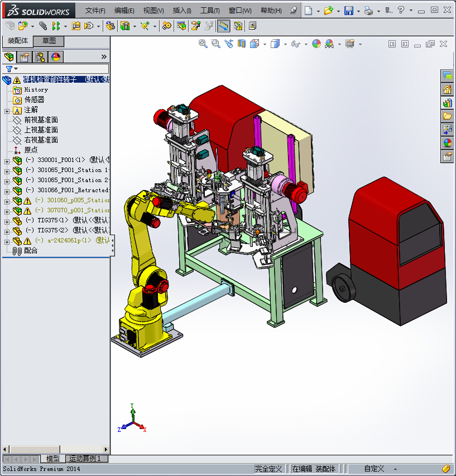456x476 pixels.
Task: Click the Apply Scene icon
Action: pyautogui.click(x=329, y=44)
